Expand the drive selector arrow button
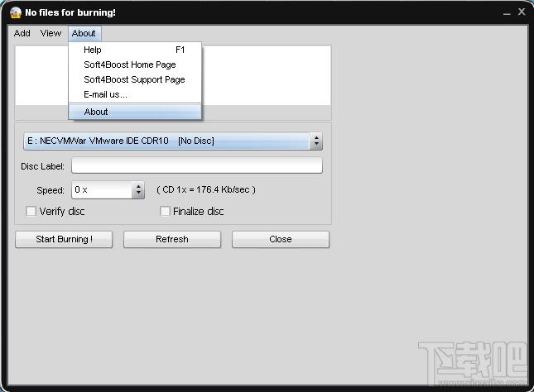Viewport: 534px width, 392px height. [316, 141]
